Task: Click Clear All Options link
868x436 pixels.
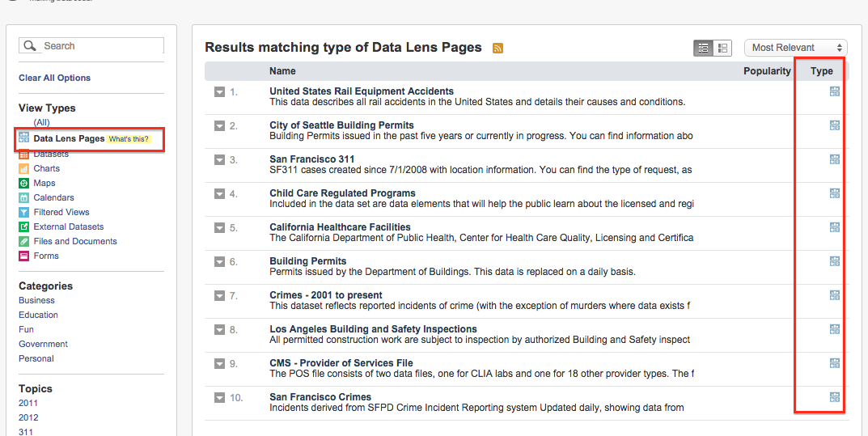Action: (54, 78)
